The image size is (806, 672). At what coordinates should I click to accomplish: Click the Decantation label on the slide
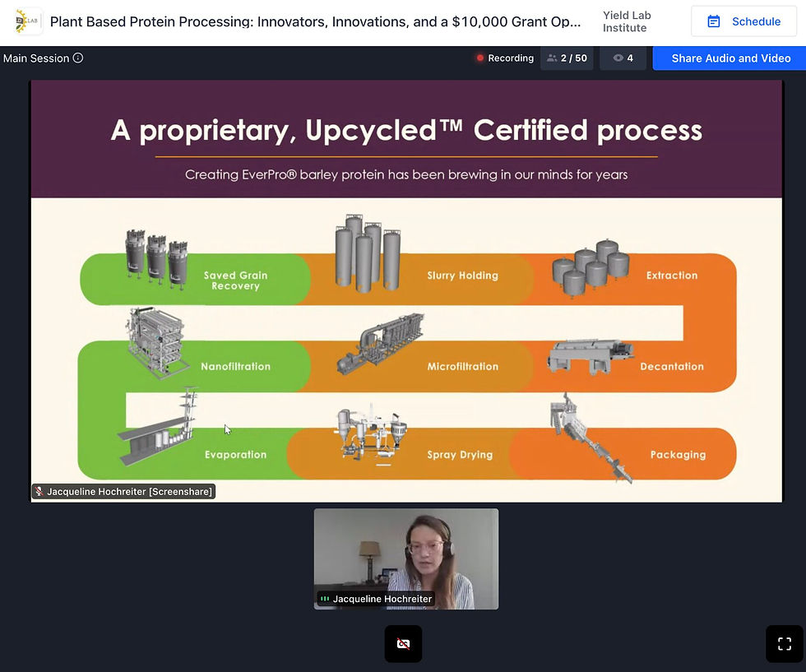(672, 367)
